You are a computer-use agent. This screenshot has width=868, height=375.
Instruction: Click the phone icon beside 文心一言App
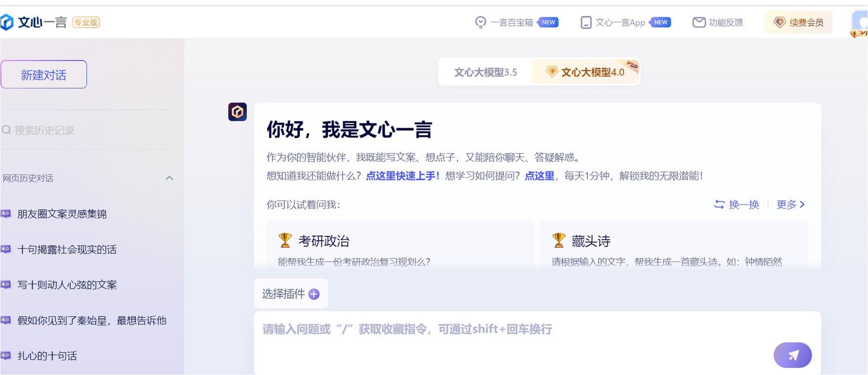click(x=586, y=22)
